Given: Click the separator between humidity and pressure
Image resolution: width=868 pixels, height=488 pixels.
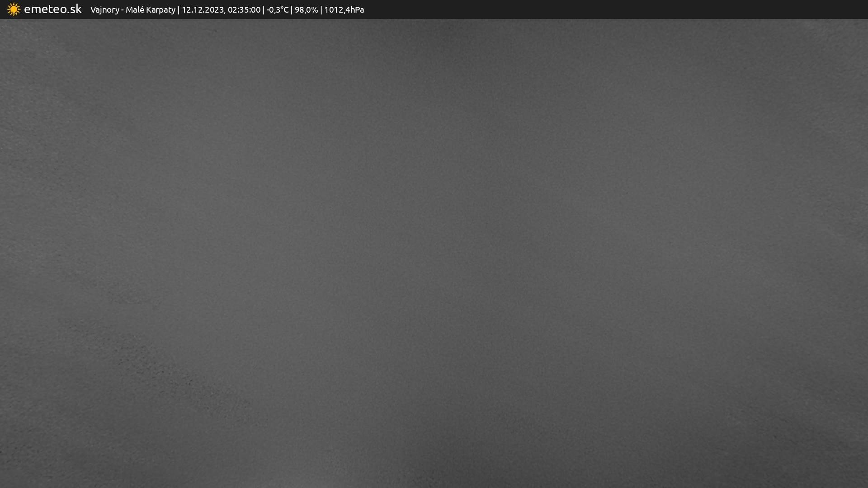Looking at the screenshot, I should click(x=321, y=10).
